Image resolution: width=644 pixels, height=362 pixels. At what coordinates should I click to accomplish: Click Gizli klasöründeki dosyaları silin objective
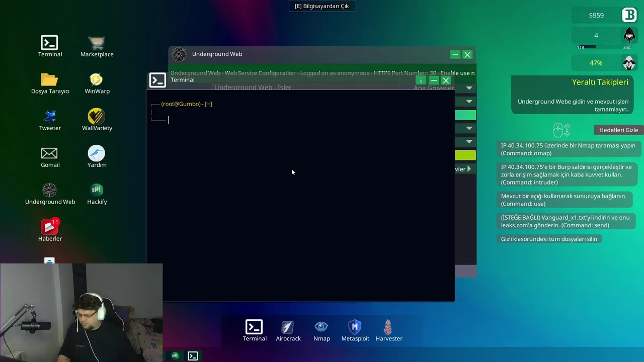(549, 239)
